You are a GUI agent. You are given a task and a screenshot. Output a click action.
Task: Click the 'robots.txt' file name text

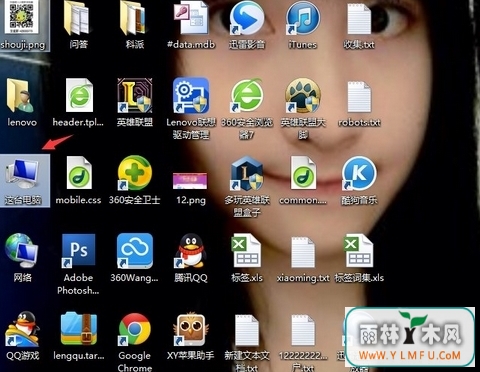pyautogui.click(x=359, y=122)
